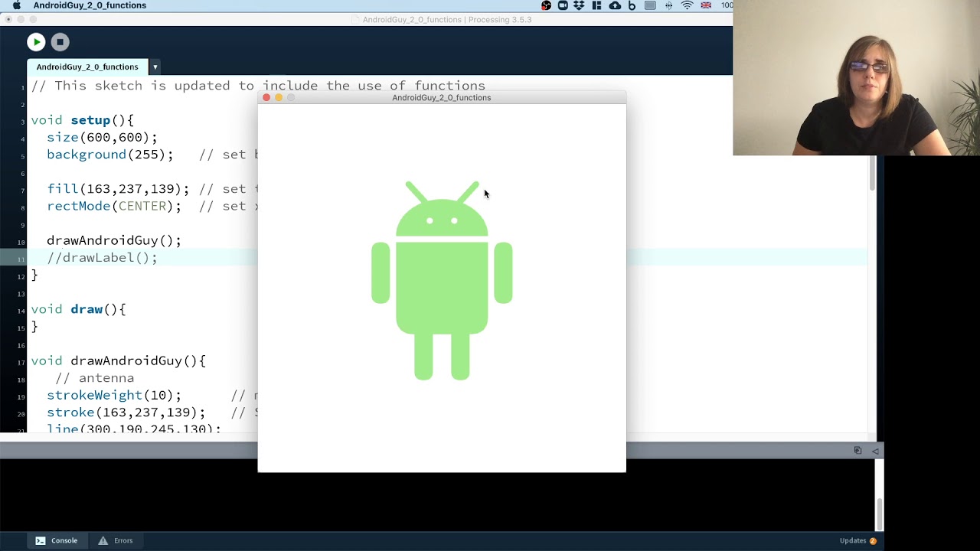Run the sketch with the Play button

click(x=36, y=42)
